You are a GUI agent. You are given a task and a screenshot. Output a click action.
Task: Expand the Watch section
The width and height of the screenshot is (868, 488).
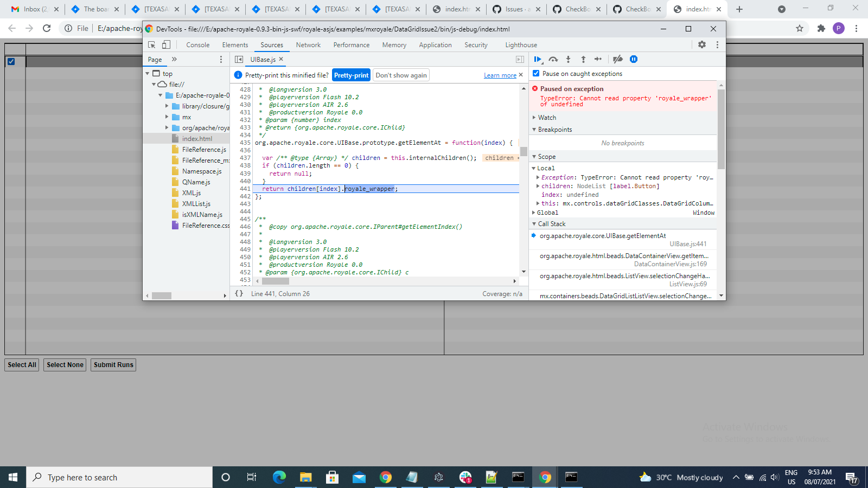click(x=534, y=117)
